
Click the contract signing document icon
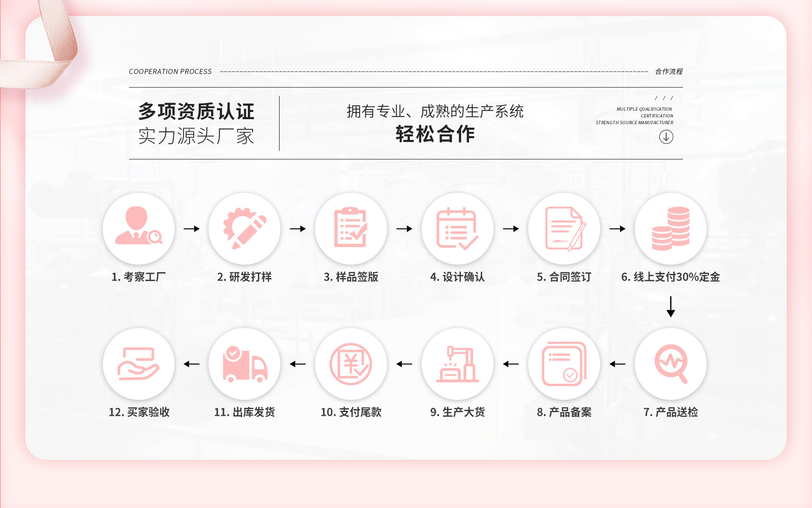pos(564,228)
